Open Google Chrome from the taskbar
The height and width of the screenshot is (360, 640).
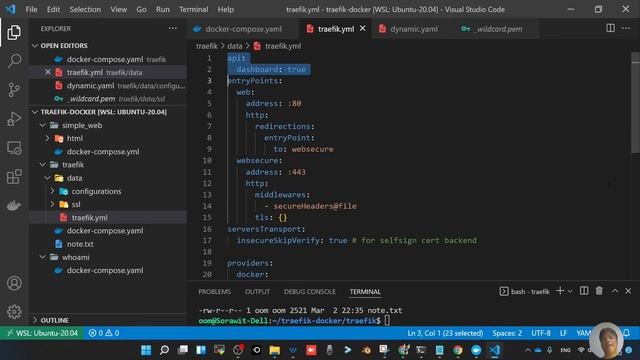click(x=458, y=350)
